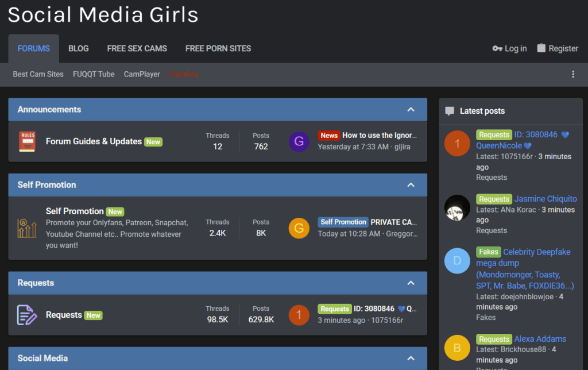588x370 pixels.
Task: Click the yellow B avatar in Latest posts
Action: (457, 348)
